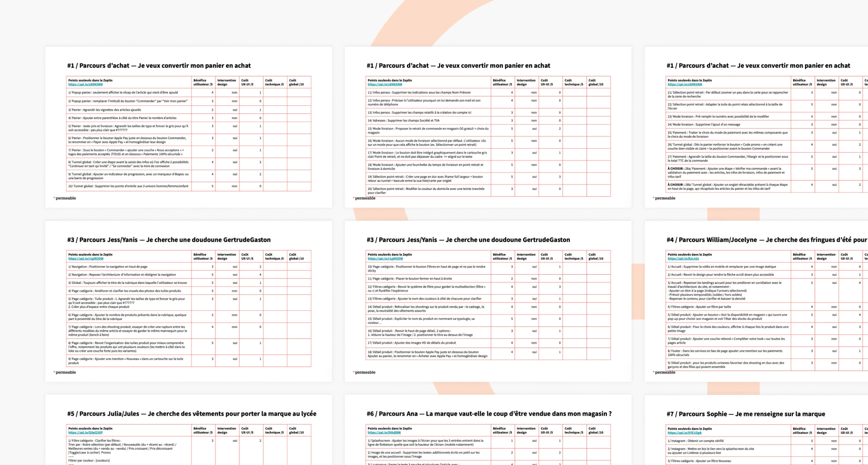This screenshot has height=465, width=868.
Task: Click row 'À CHOISIR : 28a/ Paiement'
Action: pos(767,173)
